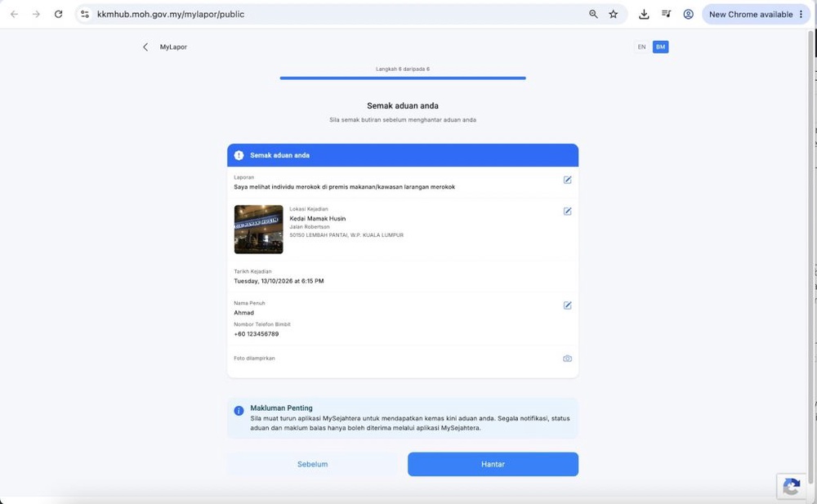Click the browser forward arrow

[36, 14]
